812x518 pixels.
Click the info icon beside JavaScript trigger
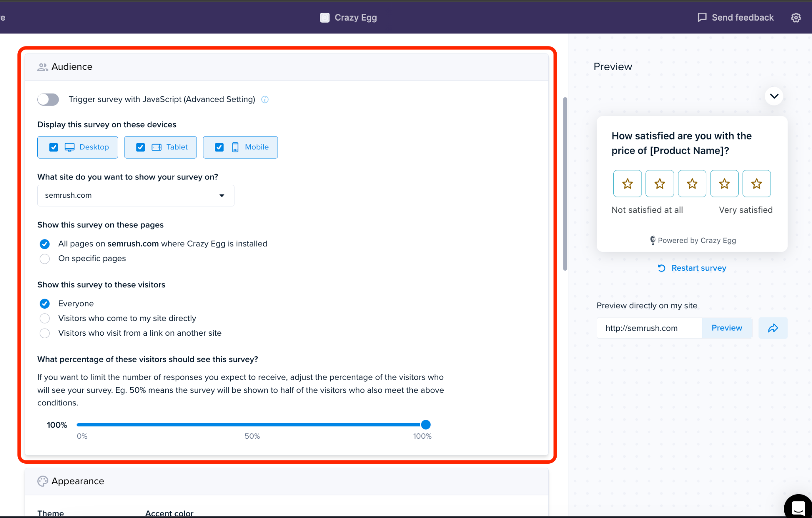point(265,99)
